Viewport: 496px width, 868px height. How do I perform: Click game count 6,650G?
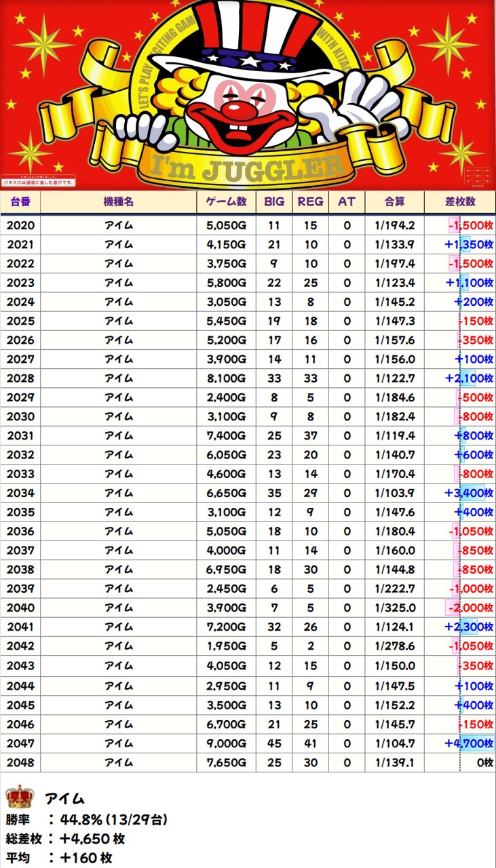[227, 493]
